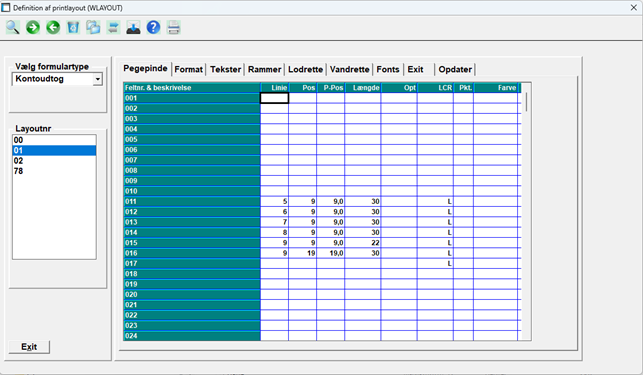643x375 pixels.
Task: Click the green back arrow icon
Action: [x=53, y=27]
